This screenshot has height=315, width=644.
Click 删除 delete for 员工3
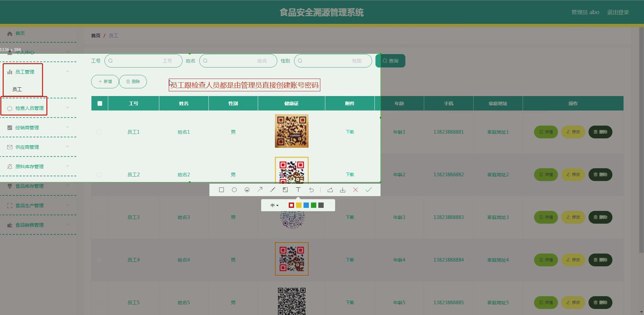600,217
